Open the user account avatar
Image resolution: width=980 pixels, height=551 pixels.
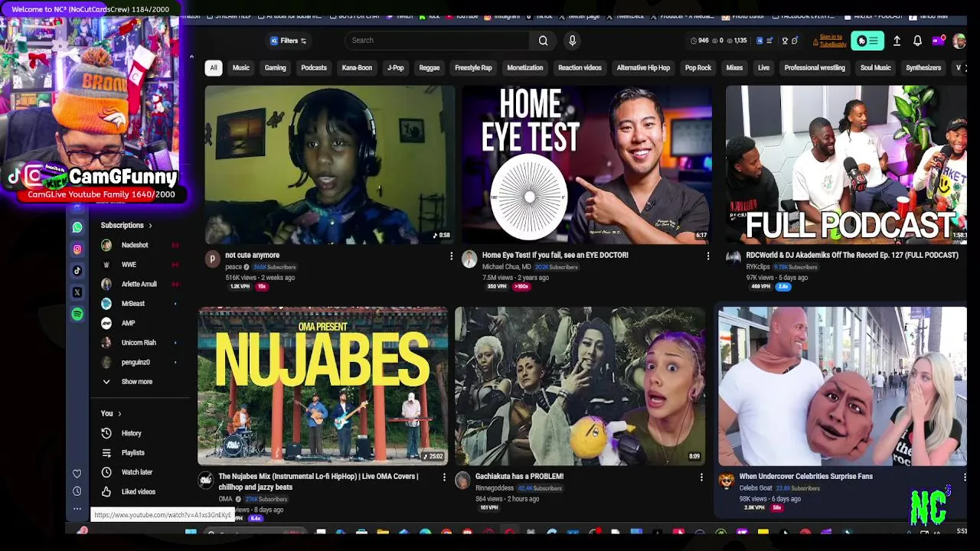pyautogui.click(x=959, y=41)
